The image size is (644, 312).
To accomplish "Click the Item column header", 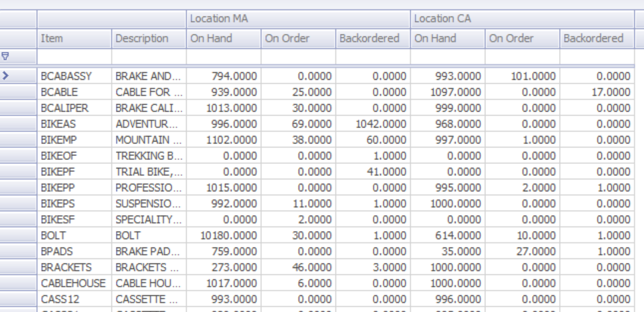I will point(74,39).
